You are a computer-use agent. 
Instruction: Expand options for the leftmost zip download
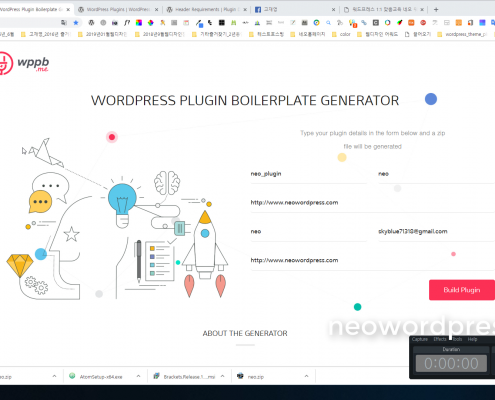(x=54, y=376)
